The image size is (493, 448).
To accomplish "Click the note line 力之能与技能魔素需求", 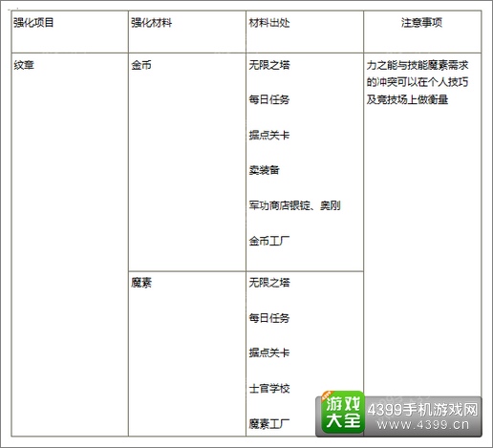I will tap(418, 65).
